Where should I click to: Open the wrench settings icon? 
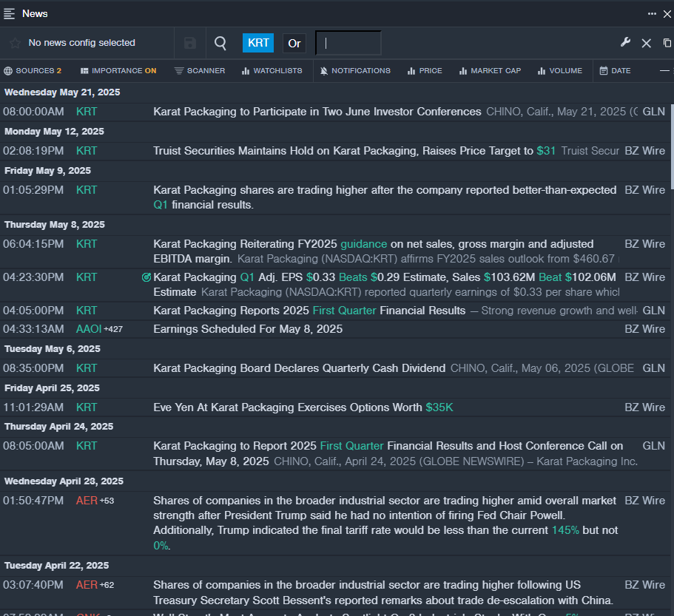tap(625, 43)
